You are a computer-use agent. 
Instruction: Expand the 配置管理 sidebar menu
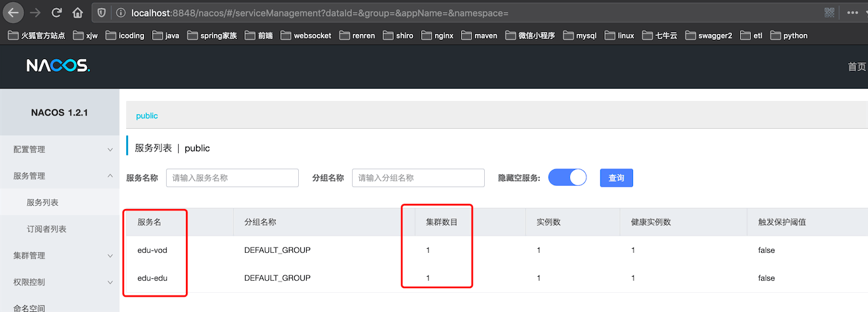click(x=60, y=149)
